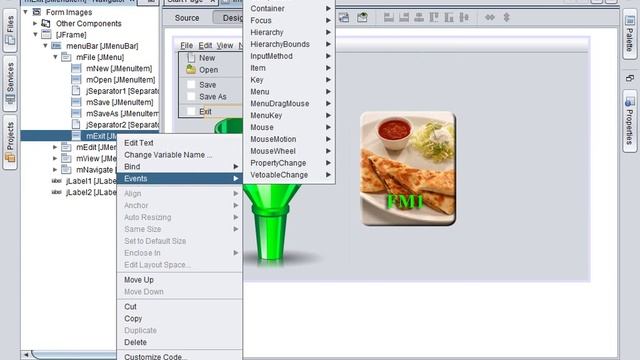Select mSaveAs [JMenuItem] in Navigator
Viewport: 640px width, 360px height.
122,113
